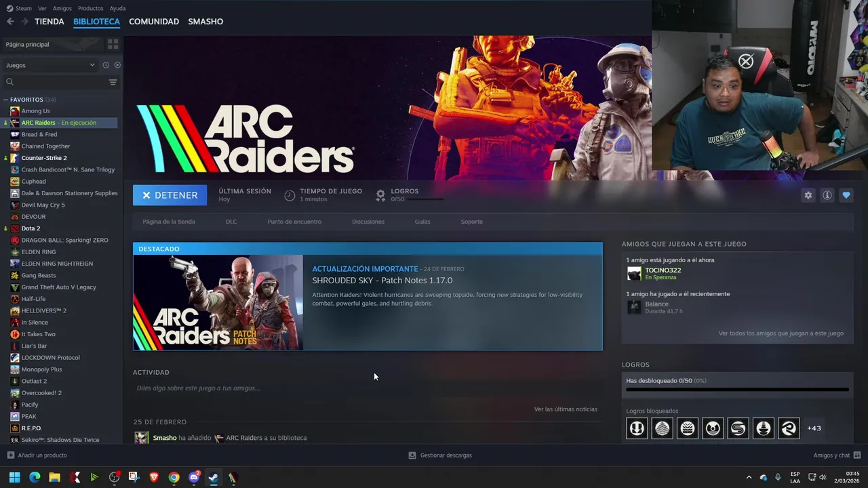Viewport: 868px width, 488px height.
Task: Click Ver las últimas noticias link
Action: point(566,409)
